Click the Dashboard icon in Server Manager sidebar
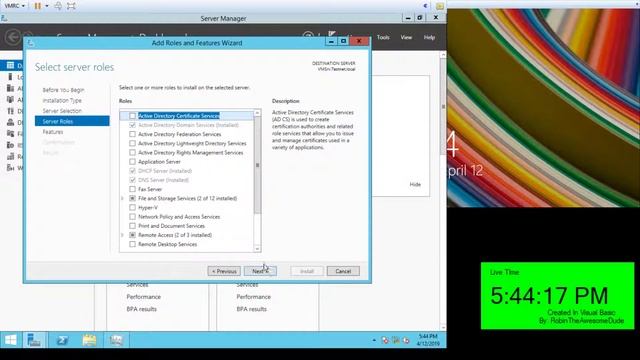The width and height of the screenshot is (640, 360). 10,65
